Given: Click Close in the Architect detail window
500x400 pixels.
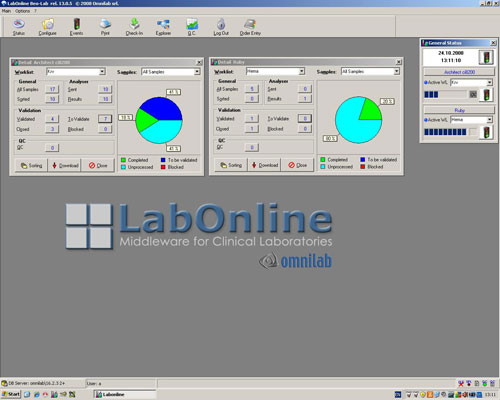Looking at the screenshot, I should (98, 165).
